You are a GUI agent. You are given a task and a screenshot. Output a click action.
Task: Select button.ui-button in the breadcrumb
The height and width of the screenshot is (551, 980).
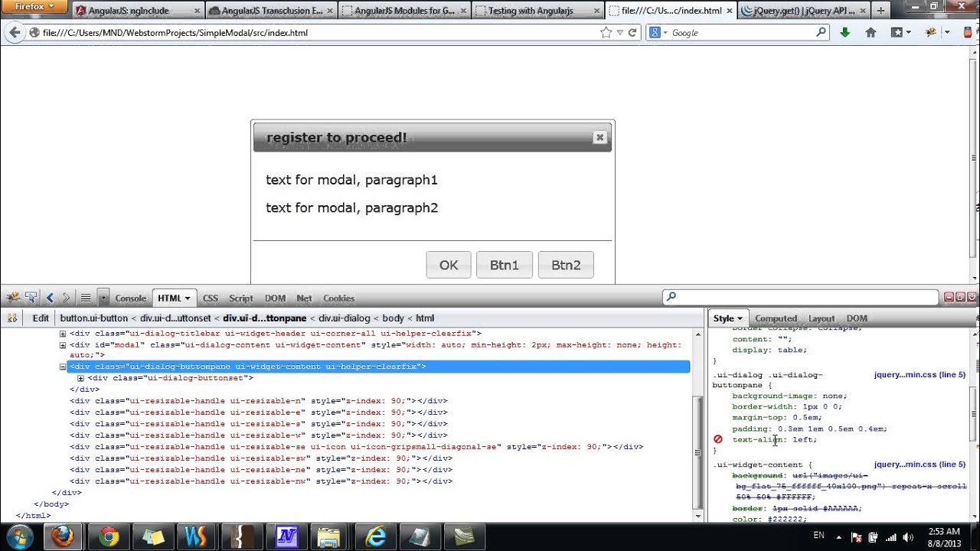click(94, 318)
